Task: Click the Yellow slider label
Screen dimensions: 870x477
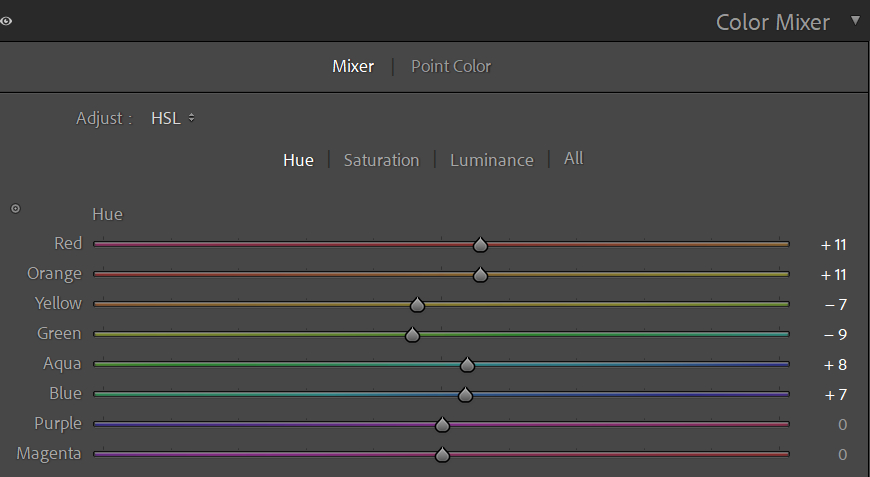Action: [58, 303]
